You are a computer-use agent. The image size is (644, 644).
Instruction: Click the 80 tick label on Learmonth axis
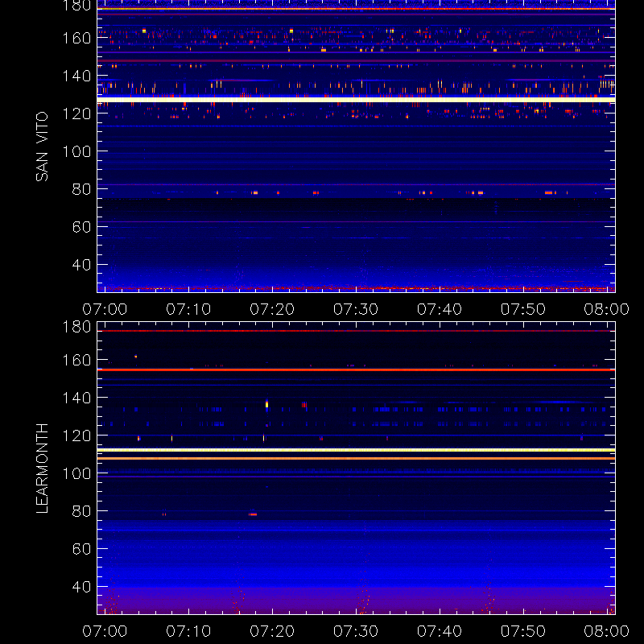point(81,511)
